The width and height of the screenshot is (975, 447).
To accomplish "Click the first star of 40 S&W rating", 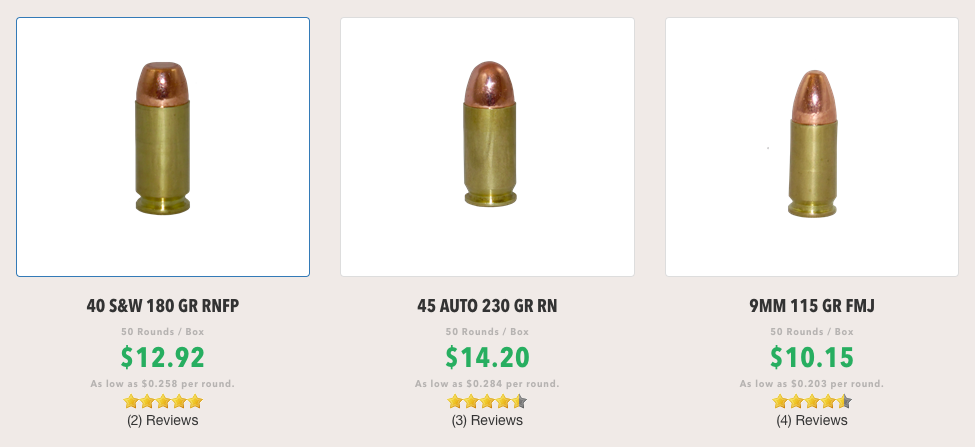I will pyautogui.click(x=131, y=401).
